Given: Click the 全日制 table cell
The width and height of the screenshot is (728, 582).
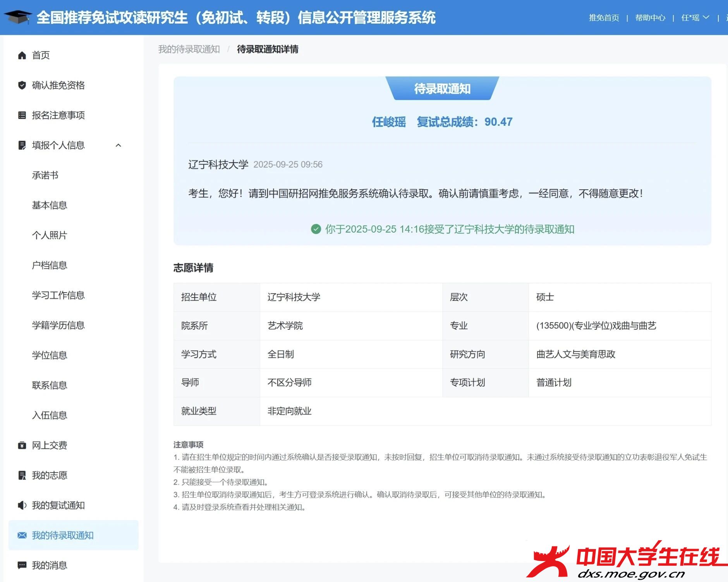Looking at the screenshot, I should coord(351,354).
